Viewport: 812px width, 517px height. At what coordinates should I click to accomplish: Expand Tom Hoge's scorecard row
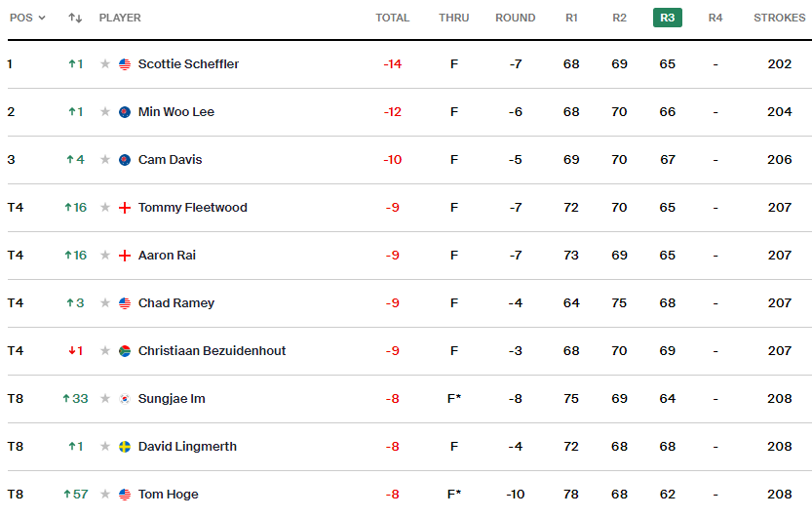(x=168, y=495)
